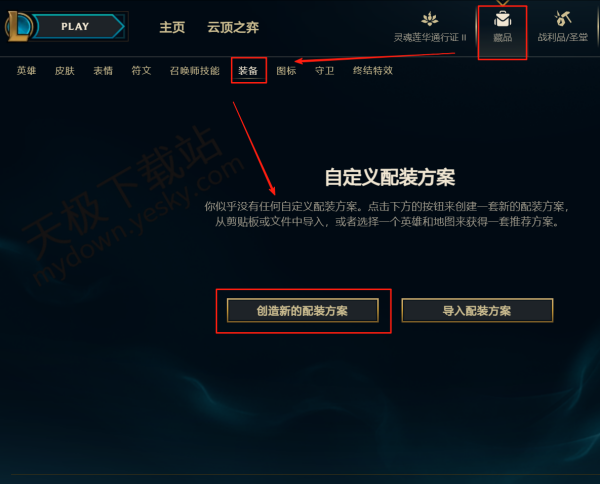Click 导入配装方案 button
The width and height of the screenshot is (600, 484).
click(x=477, y=311)
